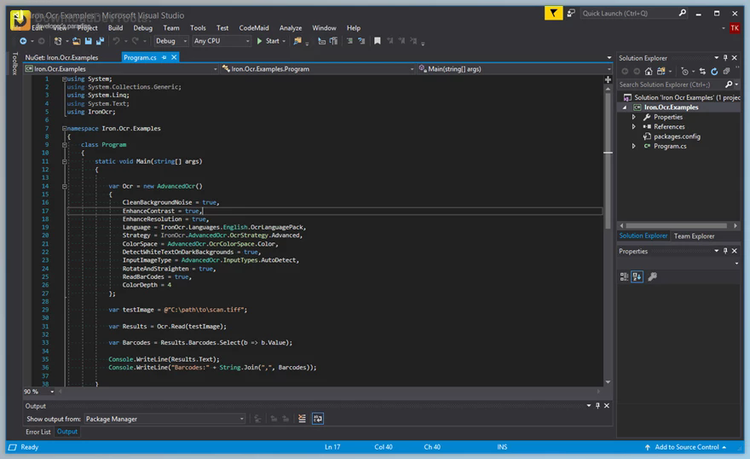
Task: Open the Debug menu
Action: [143, 28]
